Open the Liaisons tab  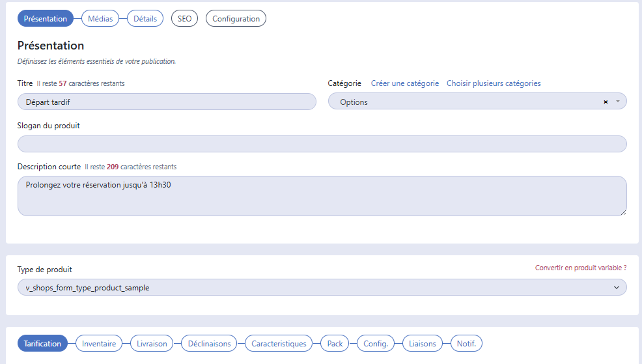(x=422, y=344)
